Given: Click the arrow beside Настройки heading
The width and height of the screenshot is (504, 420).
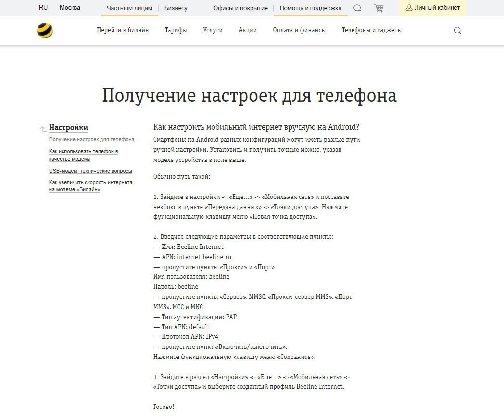Looking at the screenshot, I should (42, 129).
